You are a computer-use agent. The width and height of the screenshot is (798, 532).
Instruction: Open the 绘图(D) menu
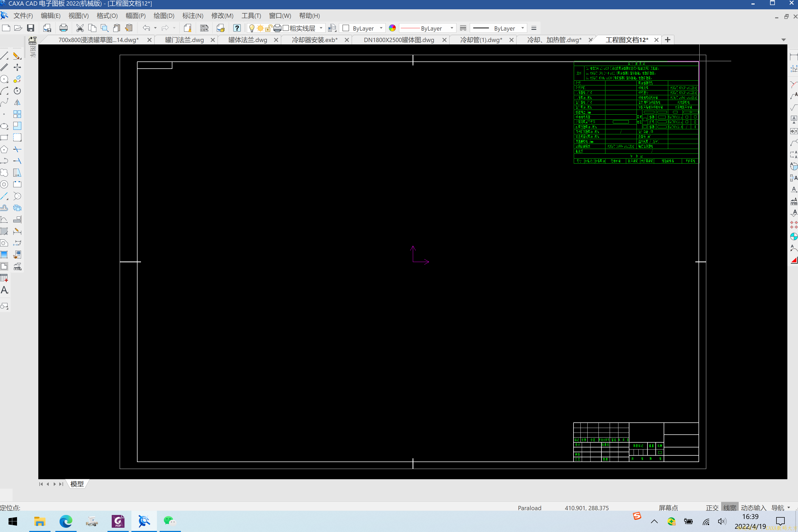(164, 16)
